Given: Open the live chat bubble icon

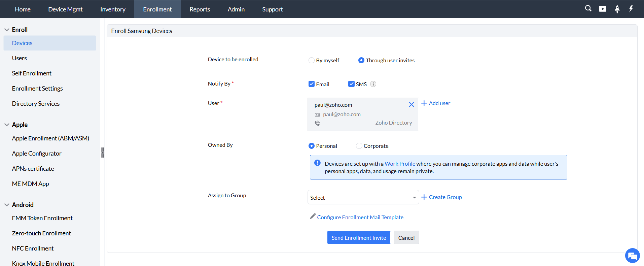Looking at the screenshot, I should pos(632,256).
